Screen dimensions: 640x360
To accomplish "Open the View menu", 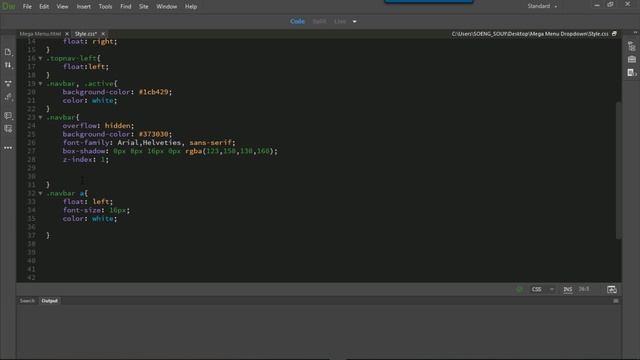I will click(x=62, y=7).
